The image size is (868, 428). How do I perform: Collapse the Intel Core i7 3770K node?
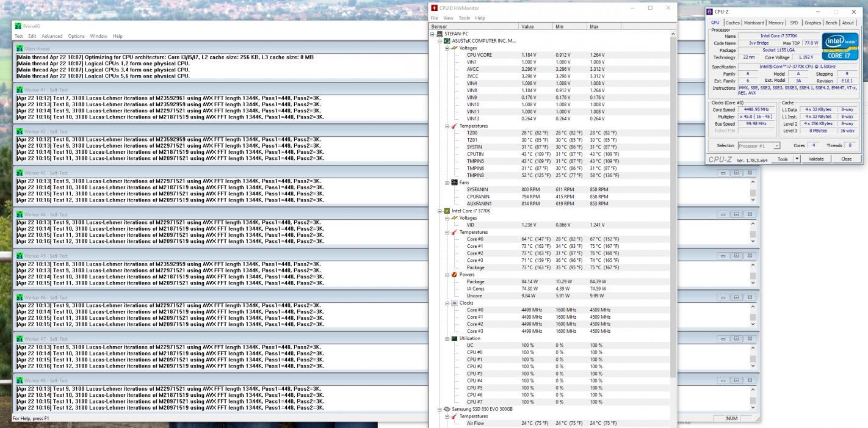439,211
